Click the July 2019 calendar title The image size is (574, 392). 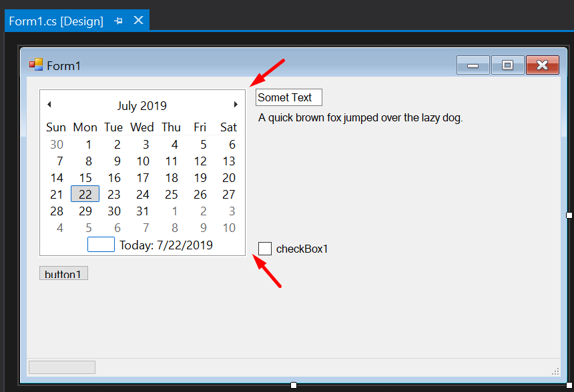click(x=142, y=106)
